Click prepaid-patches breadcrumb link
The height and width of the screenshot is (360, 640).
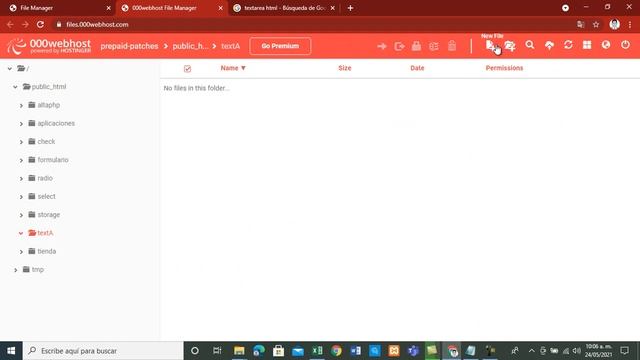pos(129,46)
